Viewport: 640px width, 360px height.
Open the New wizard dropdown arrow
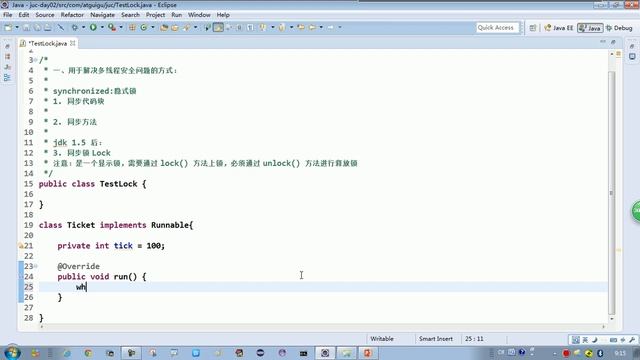17,27
